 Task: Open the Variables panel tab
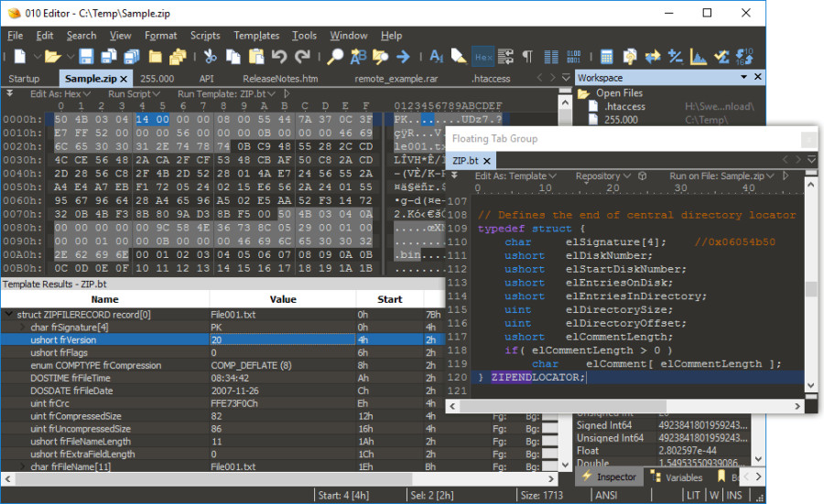(x=677, y=477)
